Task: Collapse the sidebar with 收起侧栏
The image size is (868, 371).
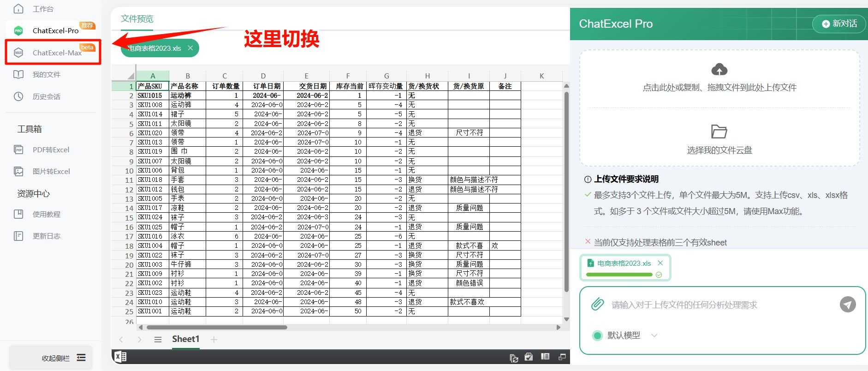Action: [x=63, y=358]
